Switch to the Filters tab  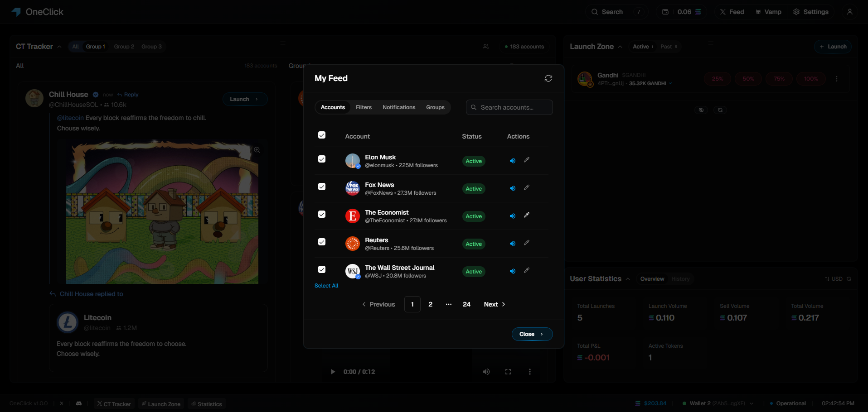click(x=364, y=107)
